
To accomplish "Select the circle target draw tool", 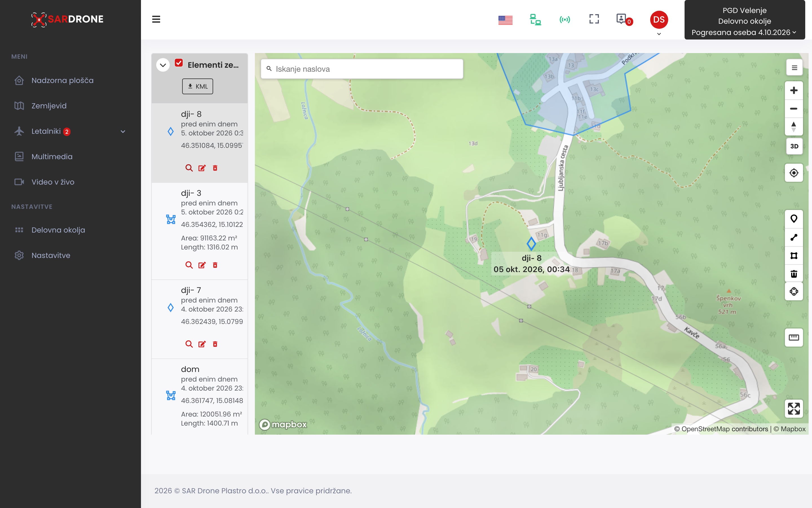I will click(794, 291).
